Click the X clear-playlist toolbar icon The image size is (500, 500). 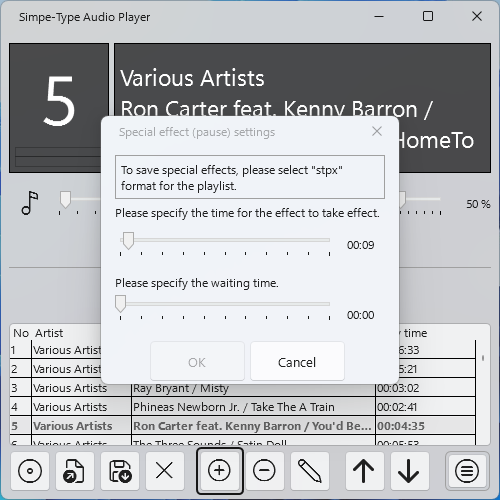(x=165, y=471)
